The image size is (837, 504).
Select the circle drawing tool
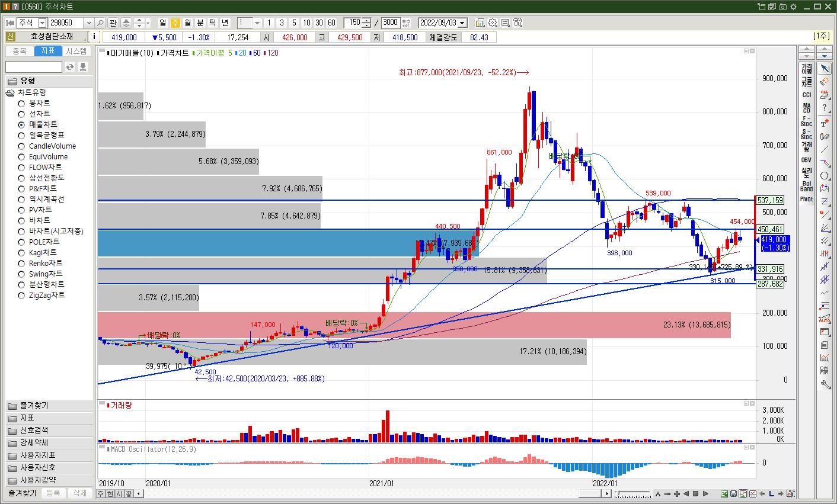825,175
